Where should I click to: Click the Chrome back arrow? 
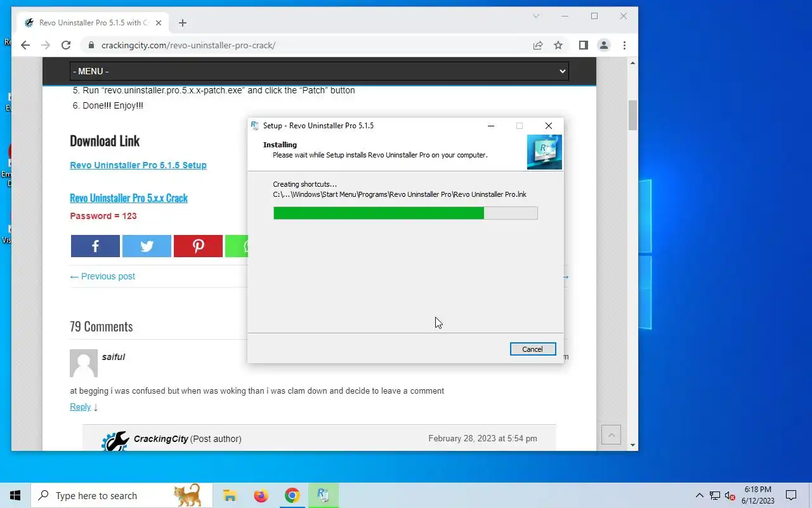(25, 45)
